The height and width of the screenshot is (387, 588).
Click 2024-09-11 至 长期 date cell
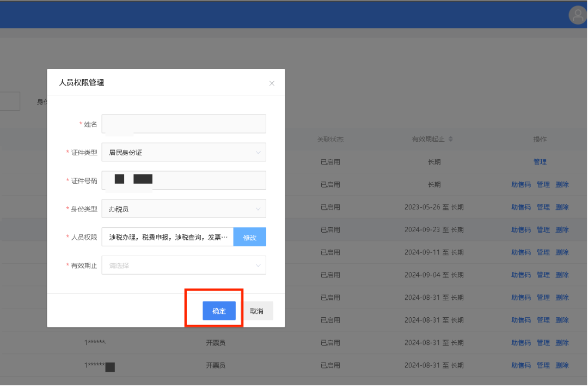coord(434,252)
